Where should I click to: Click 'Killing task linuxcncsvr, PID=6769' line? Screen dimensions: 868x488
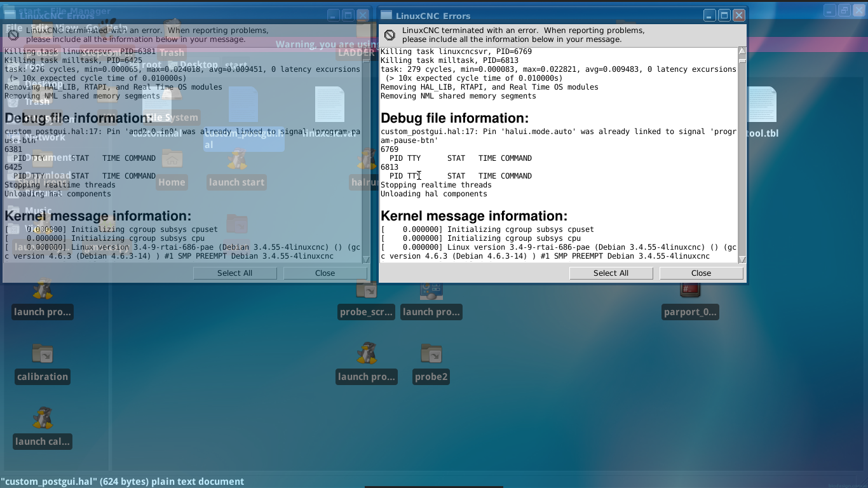coord(456,51)
